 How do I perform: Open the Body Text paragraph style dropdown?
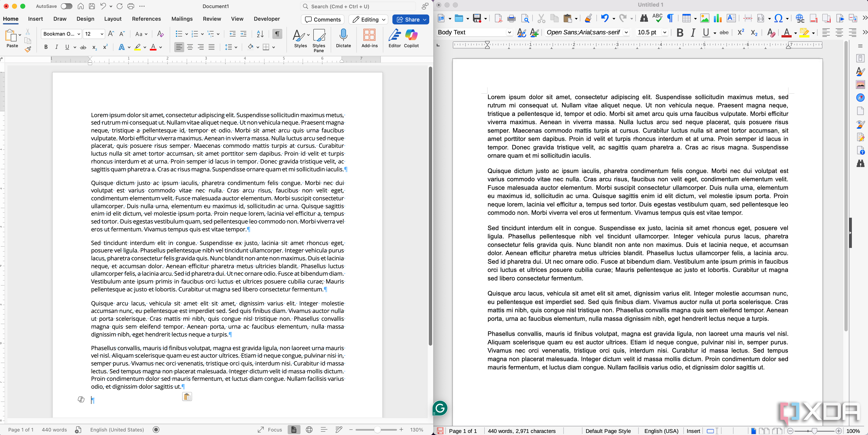point(509,32)
